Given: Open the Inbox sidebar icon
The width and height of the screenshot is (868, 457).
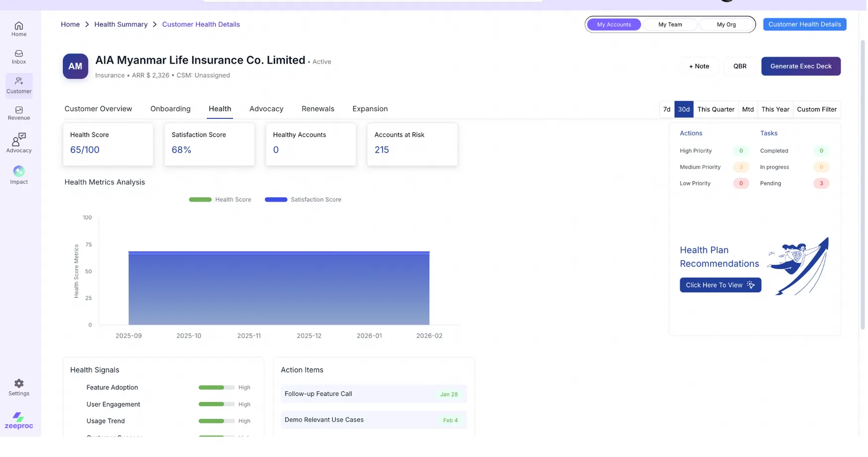Looking at the screenshot, I should pyautogui.click(x=19, y=57).
